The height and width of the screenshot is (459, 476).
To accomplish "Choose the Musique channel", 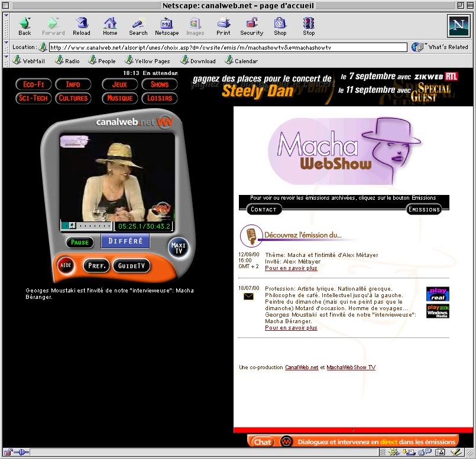I will coord(119,98).
